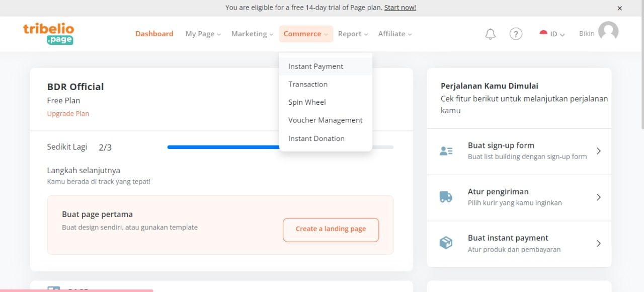This screenshot has height=292, width=644.
Task: Expand the Marketing dropdown menu
Action: [252, 34]
